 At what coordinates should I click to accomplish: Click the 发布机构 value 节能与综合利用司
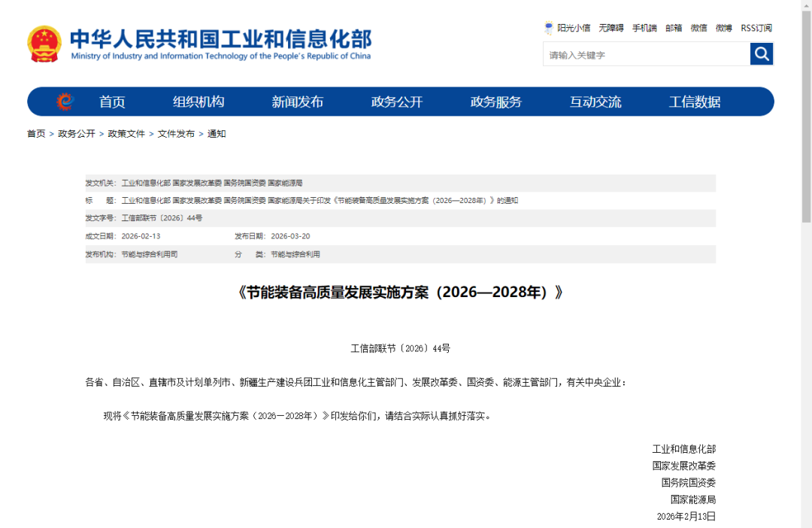click(x=150, y=254)
